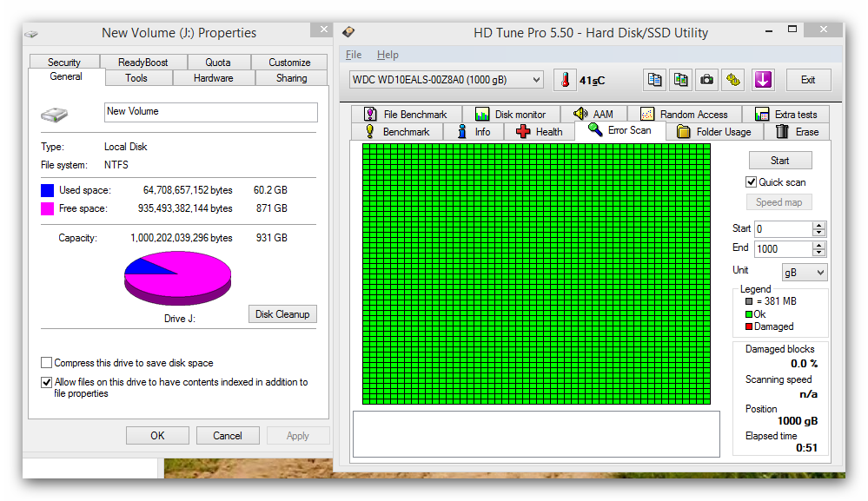Decrease the Start value with down arrow
Screen dimensions: 868x501
click(x=818, y=232)
